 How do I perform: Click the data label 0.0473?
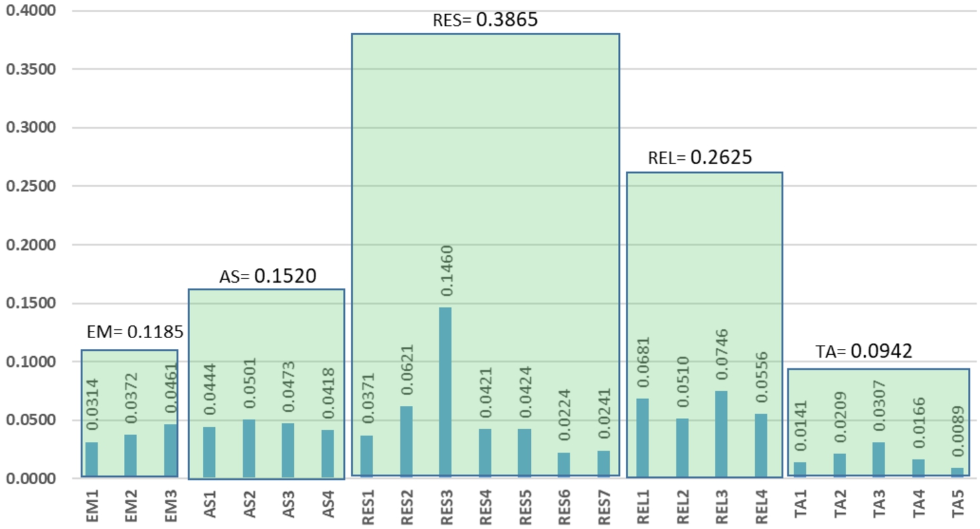289,386
